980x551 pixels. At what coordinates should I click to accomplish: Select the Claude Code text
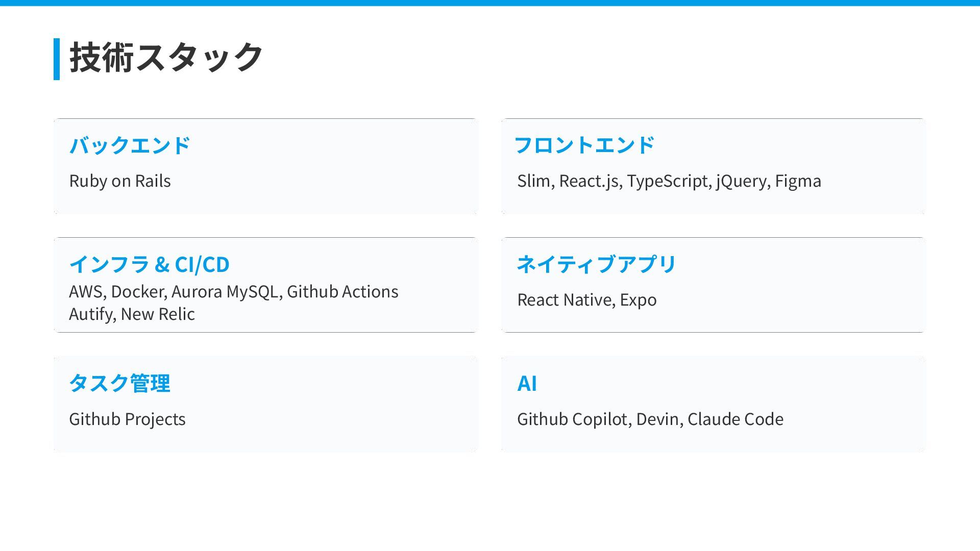pos(735,419)
